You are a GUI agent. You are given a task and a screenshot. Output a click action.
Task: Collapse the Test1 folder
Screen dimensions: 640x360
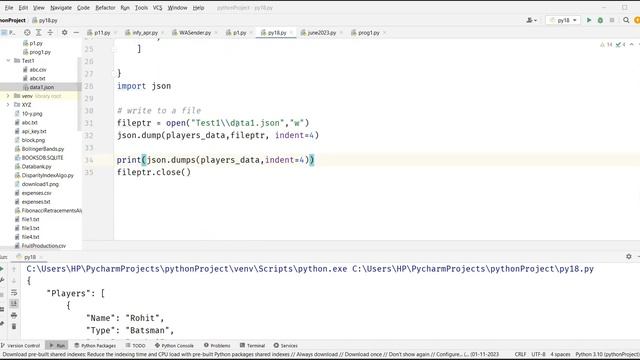pos(8,60)
